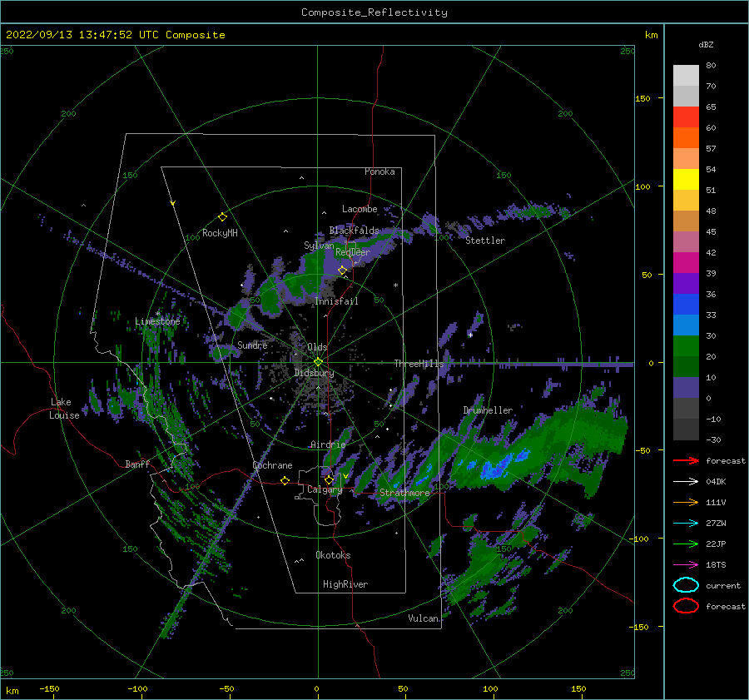
Task: Click the HighRiver town label
Action: tap(345, 584)
